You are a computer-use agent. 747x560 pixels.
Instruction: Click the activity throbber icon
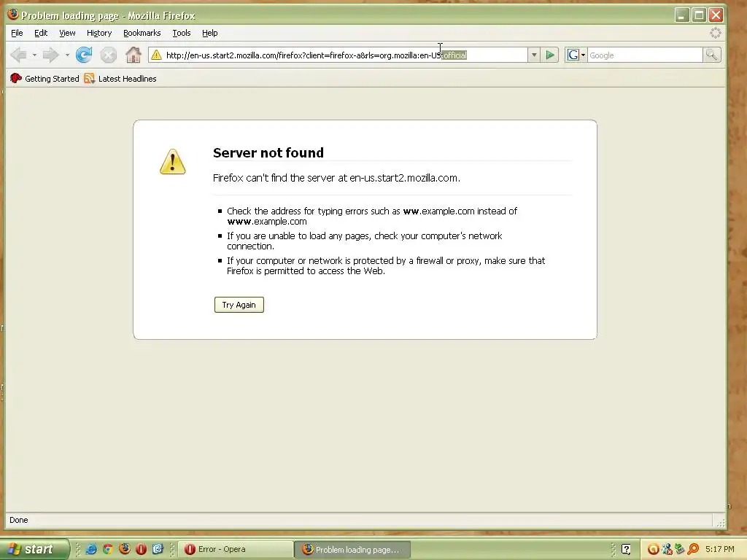point(715,33)
